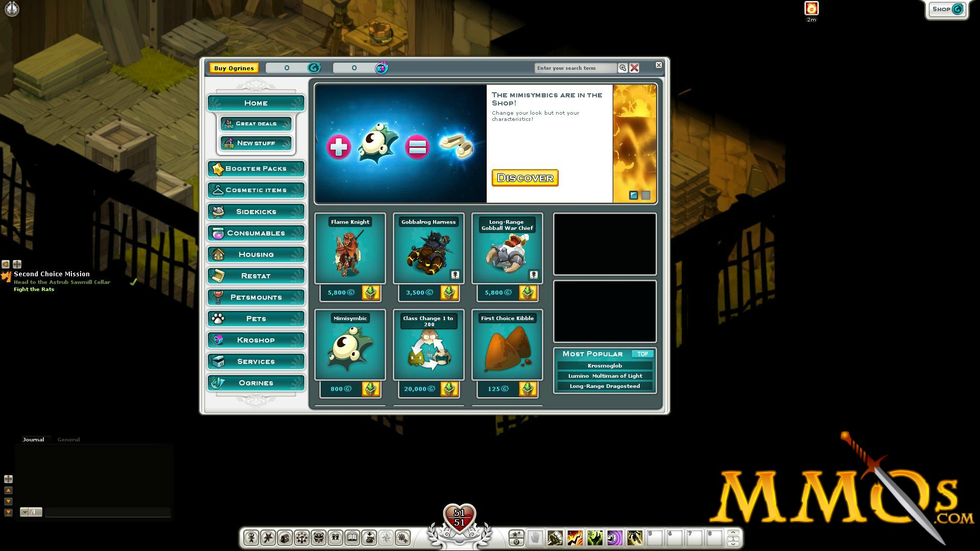980x551 pixels.
Task: Switch to the Journal chat tab
Action: click(x=34, y=439)
